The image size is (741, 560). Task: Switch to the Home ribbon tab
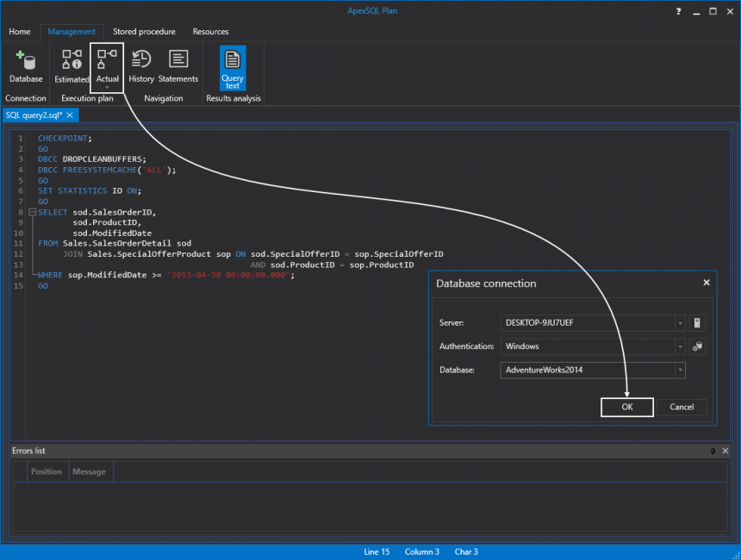[20, 32]
